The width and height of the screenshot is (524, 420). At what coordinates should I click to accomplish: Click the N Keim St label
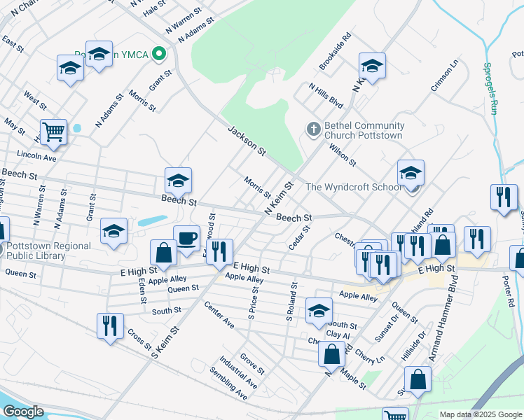pos(279,198)
